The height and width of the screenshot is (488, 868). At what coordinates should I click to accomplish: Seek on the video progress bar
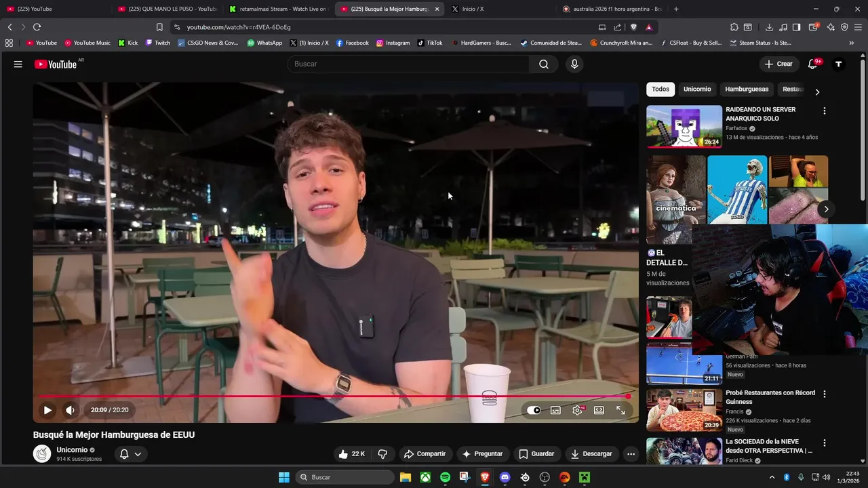(x=336, y=396)
